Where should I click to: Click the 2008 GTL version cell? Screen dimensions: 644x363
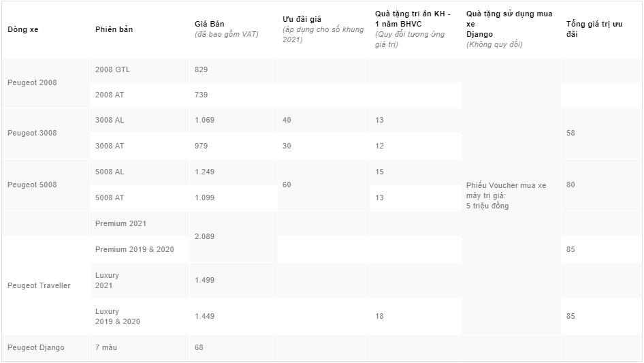[x=112, y=69]
